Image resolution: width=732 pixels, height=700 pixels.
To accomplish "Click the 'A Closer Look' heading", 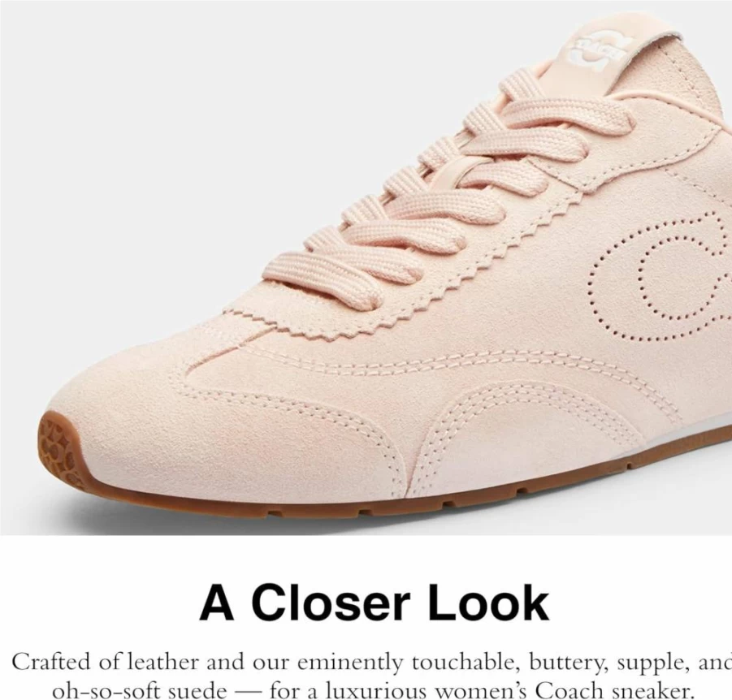I will coord(374,603).
